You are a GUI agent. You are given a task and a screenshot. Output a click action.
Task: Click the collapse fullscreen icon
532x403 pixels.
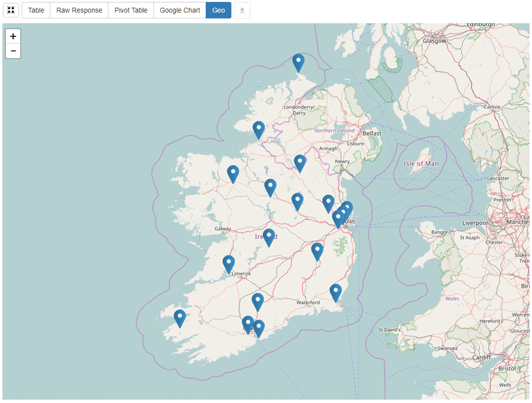coord(11,10)
